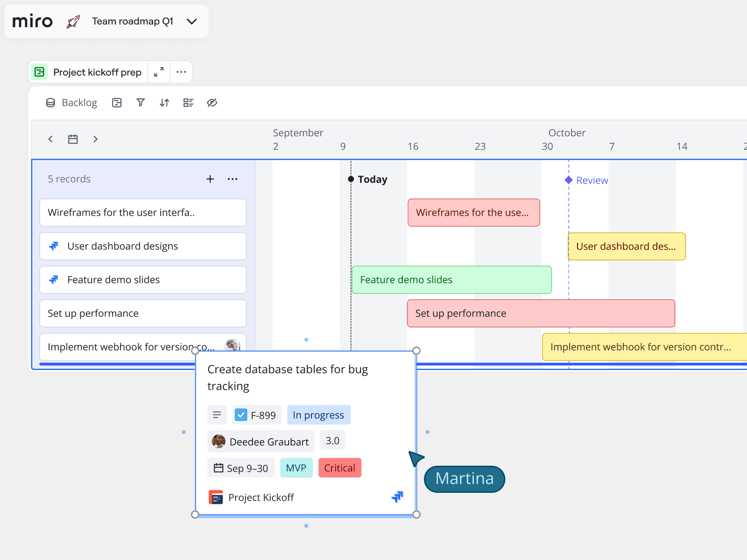Go to next timeline period

[95, 139]
